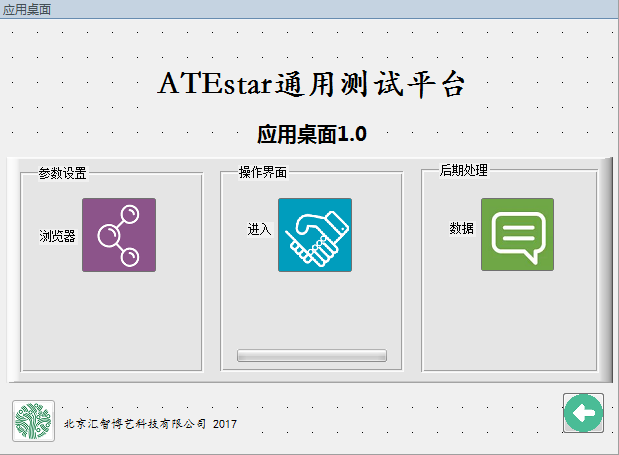This screenshot has width=619, height=455.
Task: Select the 进入 label
Action: click(x=259, y=229)
